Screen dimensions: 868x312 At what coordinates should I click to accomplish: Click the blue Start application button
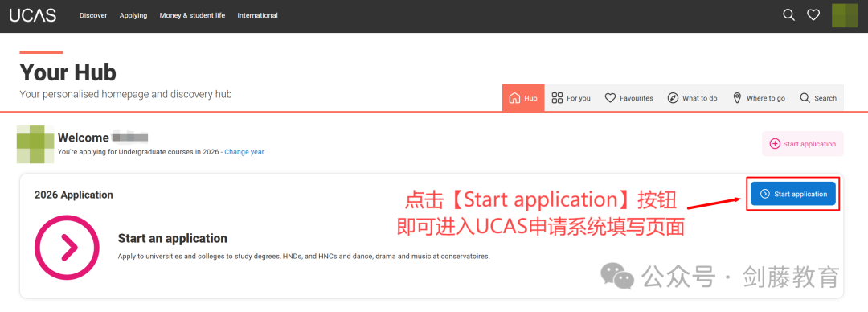[793, 194]
